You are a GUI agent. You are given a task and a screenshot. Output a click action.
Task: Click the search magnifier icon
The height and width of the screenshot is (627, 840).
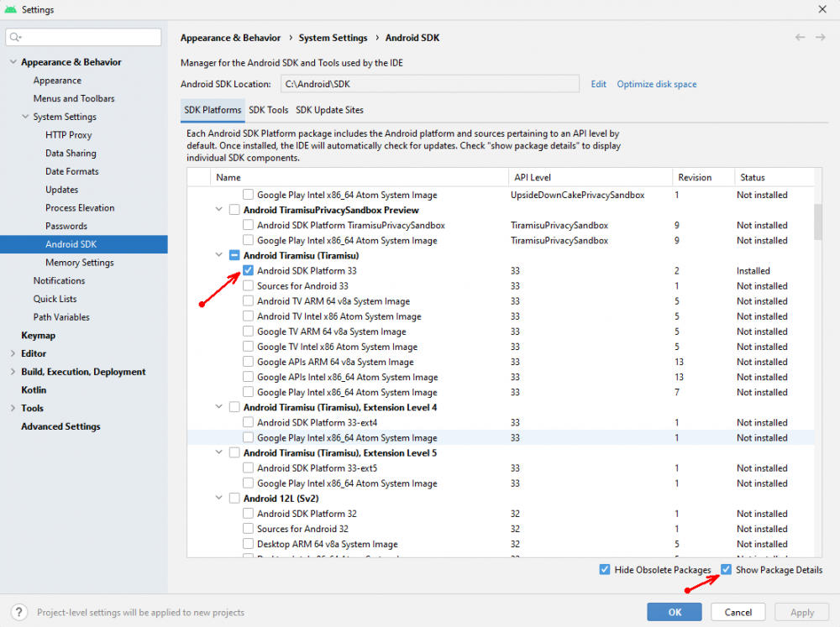point(15,37)
